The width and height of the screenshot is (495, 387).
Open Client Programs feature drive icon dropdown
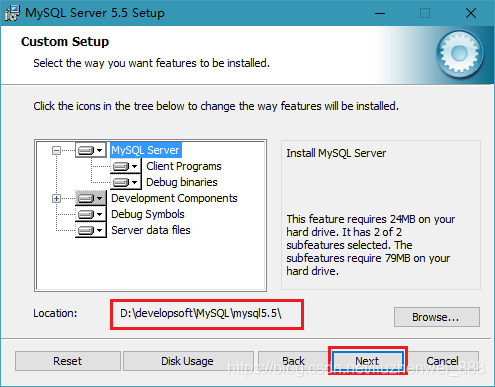click(126, 166)
